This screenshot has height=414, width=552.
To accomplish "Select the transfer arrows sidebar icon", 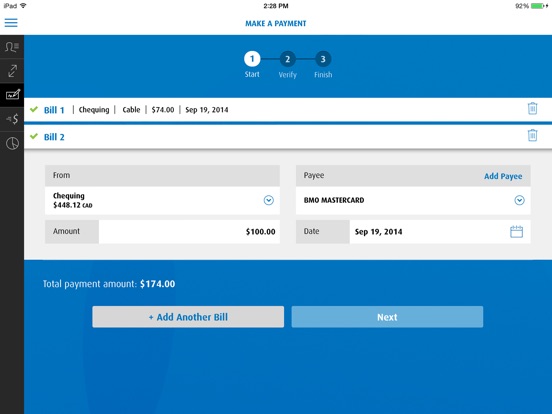I will click(12, 71).
